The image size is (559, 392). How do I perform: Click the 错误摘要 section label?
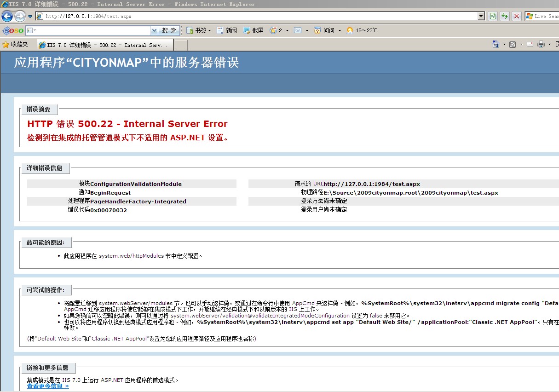click(39, 110)
